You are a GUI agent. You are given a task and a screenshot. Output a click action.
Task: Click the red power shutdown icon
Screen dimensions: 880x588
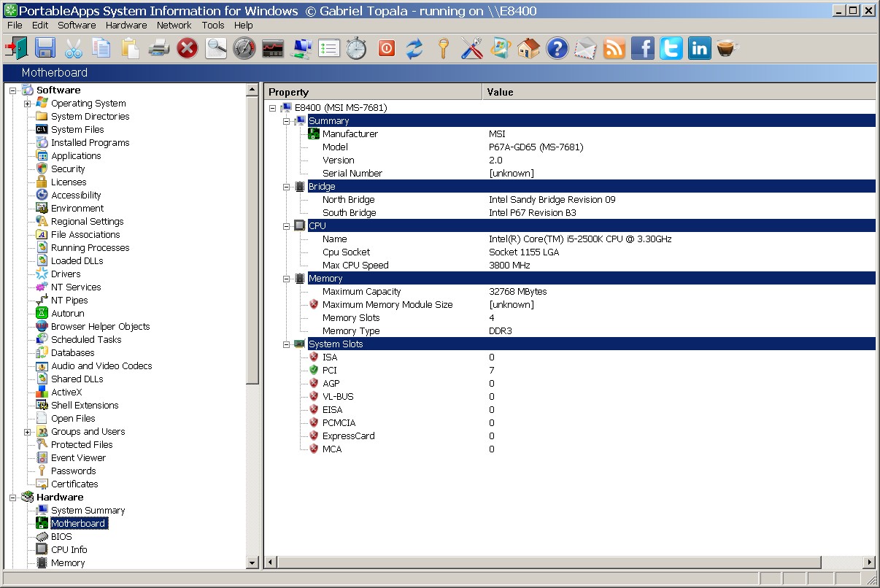pyautogui.click(x=386, y=48)
